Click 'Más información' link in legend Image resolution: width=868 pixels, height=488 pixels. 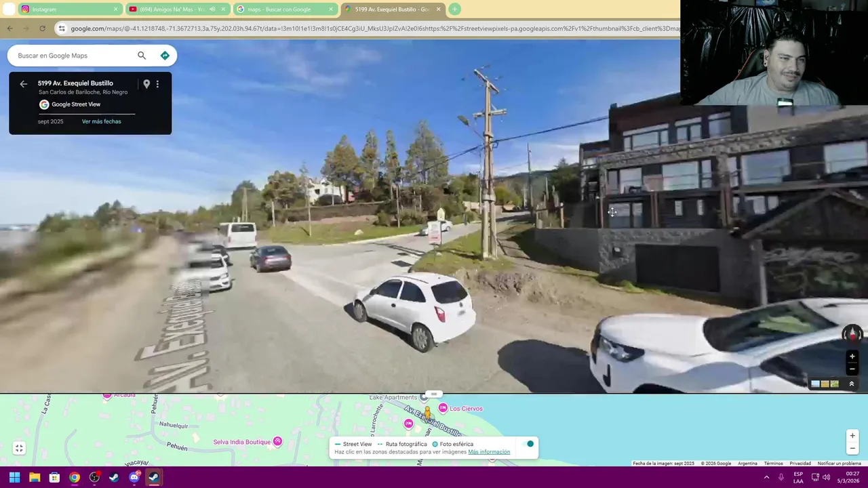tap(489, 452)
